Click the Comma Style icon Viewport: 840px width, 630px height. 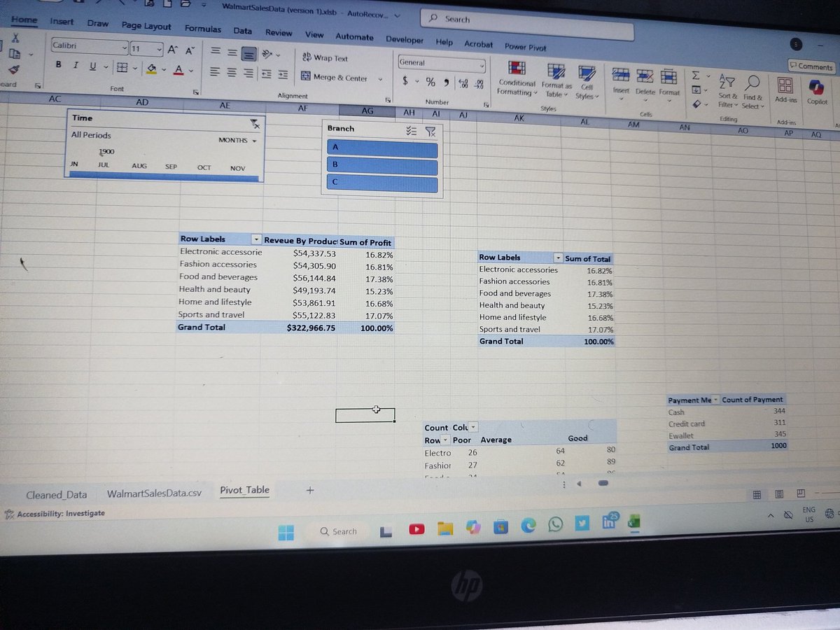pos(445,84)
